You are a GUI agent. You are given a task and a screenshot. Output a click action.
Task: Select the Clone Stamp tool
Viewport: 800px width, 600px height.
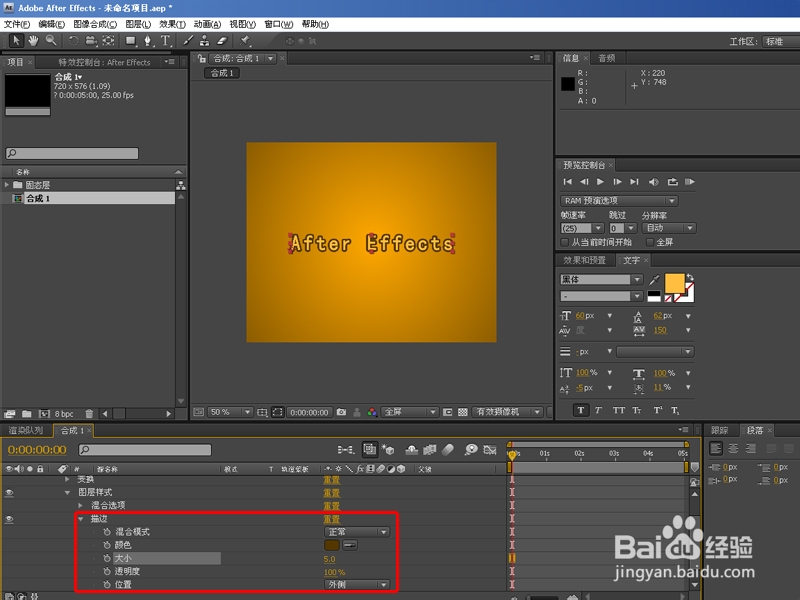(x=205, y=41)
